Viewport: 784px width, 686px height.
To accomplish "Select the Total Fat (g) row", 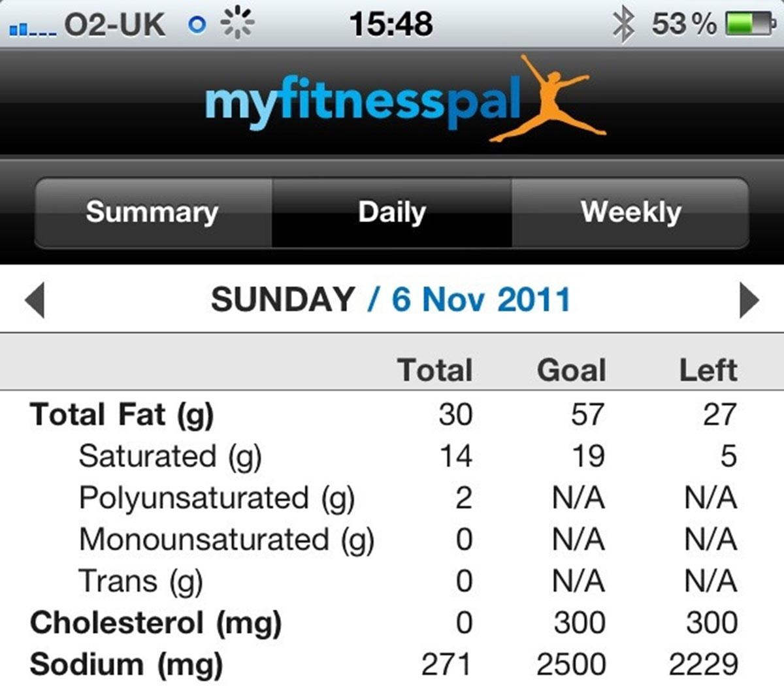I will 122,415.
